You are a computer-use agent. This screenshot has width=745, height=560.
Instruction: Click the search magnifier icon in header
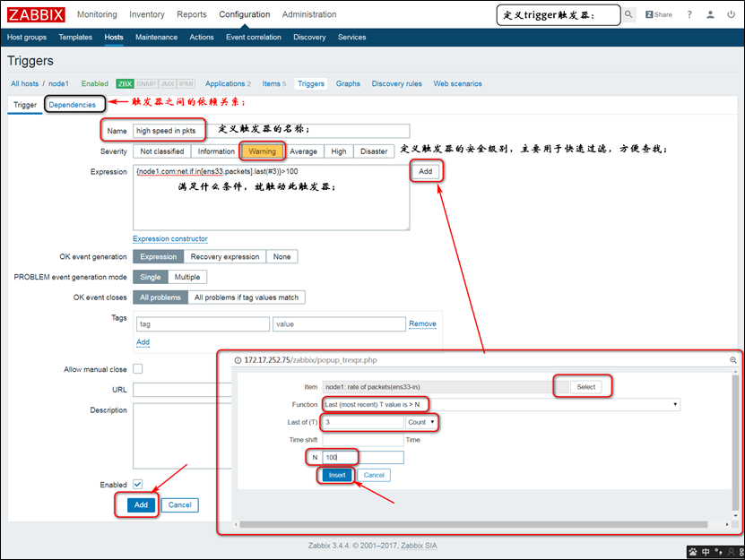click(628, 14)
